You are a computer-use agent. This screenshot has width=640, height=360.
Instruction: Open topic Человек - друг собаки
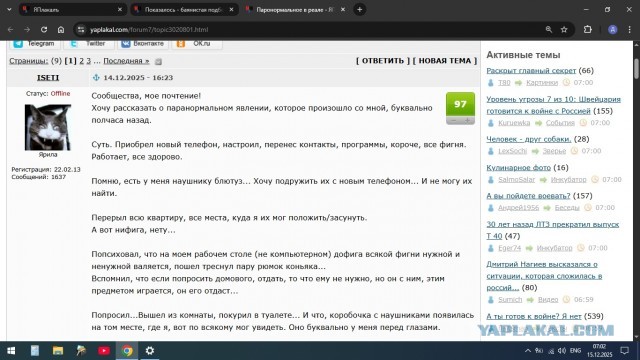tap(529, 139)
